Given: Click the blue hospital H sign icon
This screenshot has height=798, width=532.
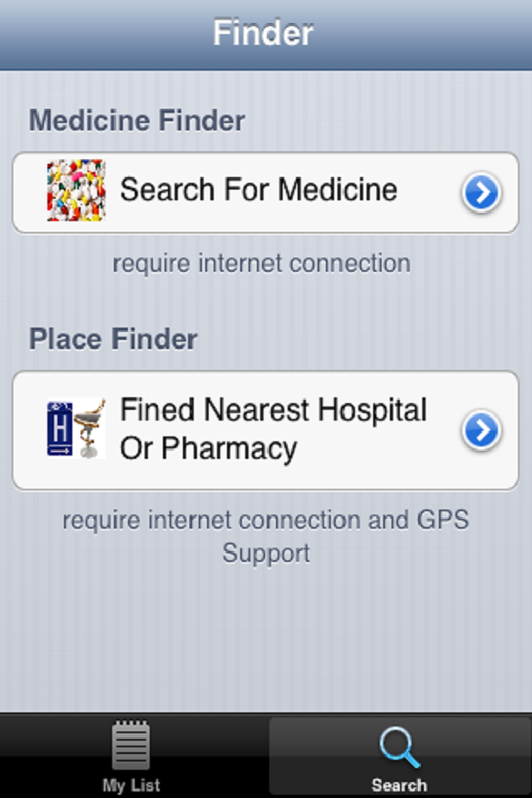Looking at the screenshot, I should [x=60, y=428].
